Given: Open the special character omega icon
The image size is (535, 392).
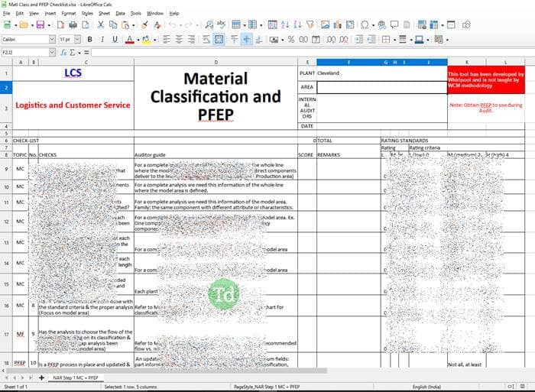Looking at the screenshot, I should [x=365, y=24].
